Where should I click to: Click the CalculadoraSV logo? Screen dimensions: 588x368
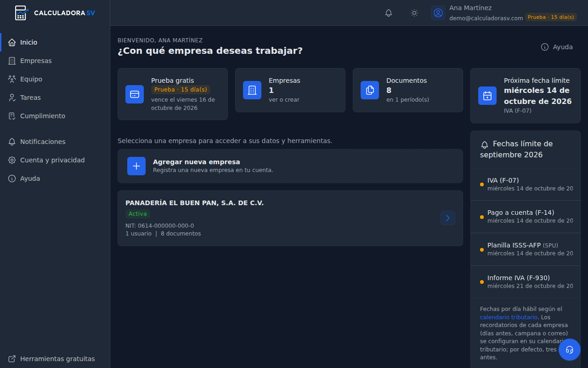tap(55, 13)
